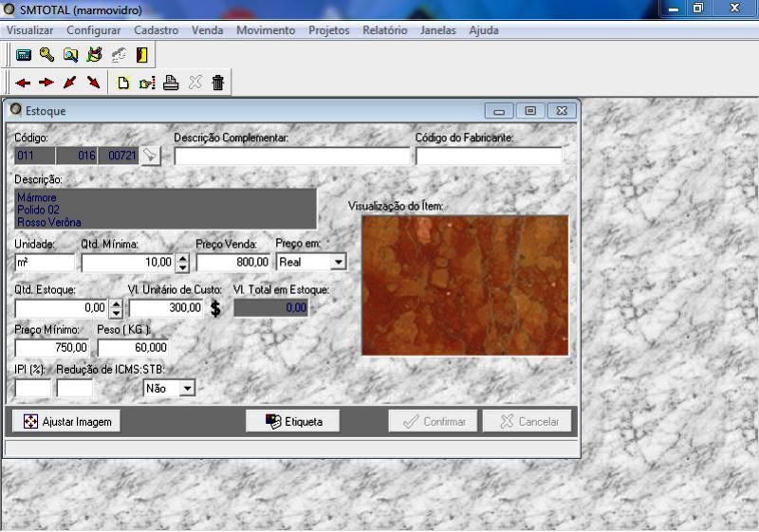Click the red down-right arrow icon
The width and height of the screenshot is (759, 532).
click(x=93, y=83)
